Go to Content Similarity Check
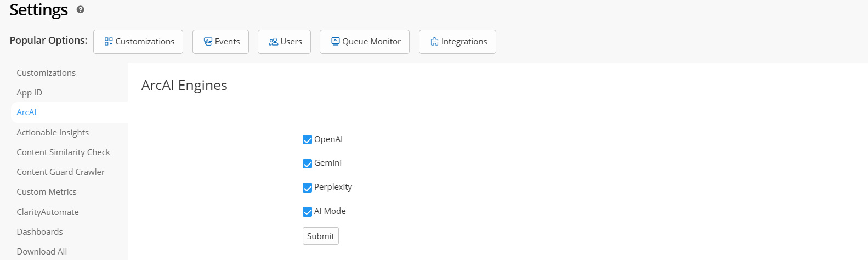 (x=63, y=152)
